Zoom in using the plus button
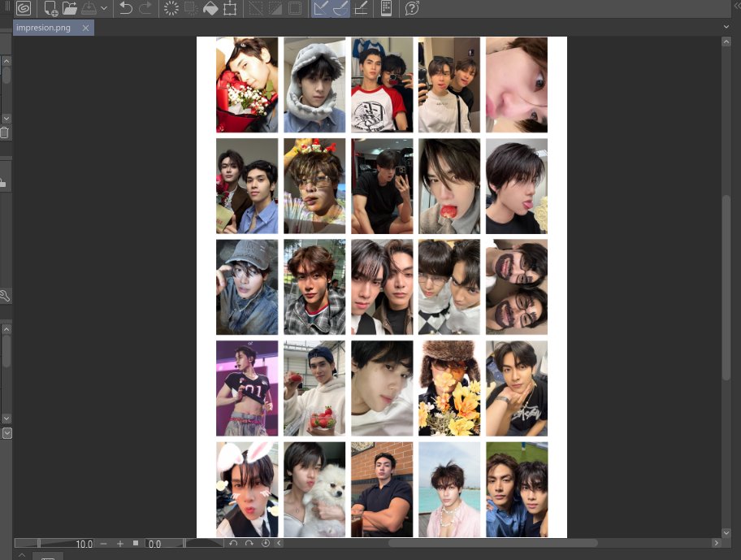Screen dimensions: 741x560 pos(119,543)
